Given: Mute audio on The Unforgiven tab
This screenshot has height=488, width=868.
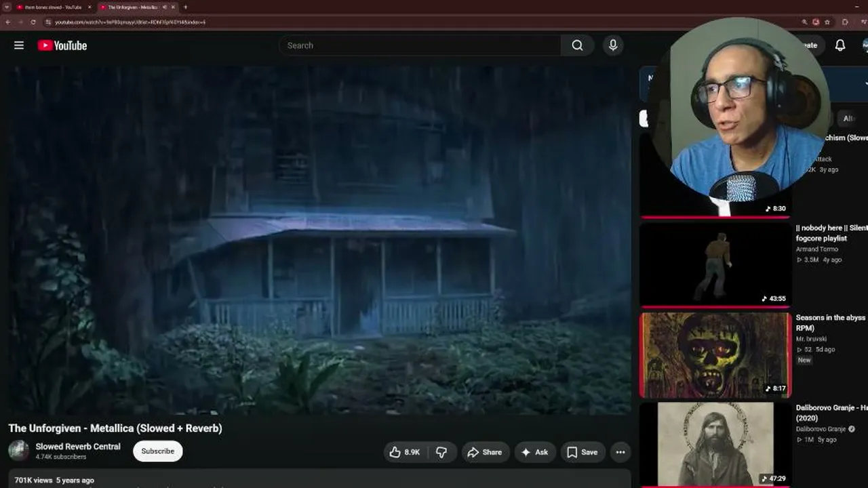Looking at the screenshot, I should pyautogui.click(x=165, y=7).
